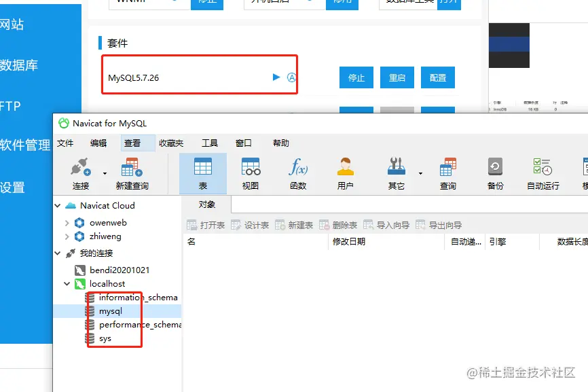
Task: Click the localhost connection icon
Action: [80, 284]
